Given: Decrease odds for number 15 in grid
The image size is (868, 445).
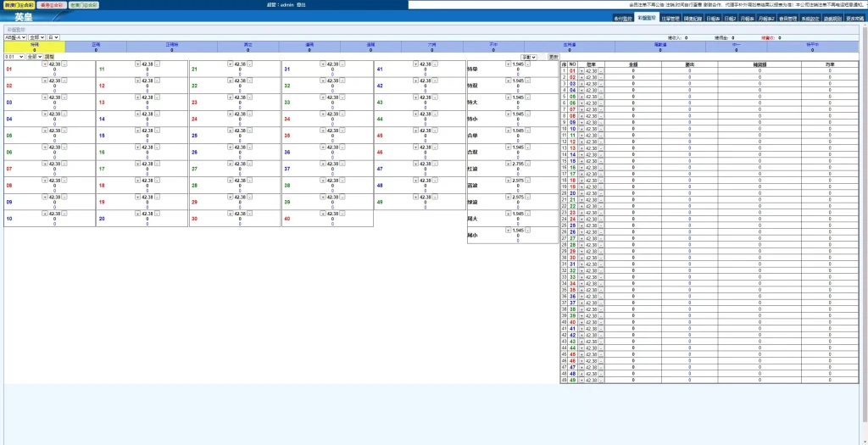Looking at the screenshot, I should click(x=157, y=131).
